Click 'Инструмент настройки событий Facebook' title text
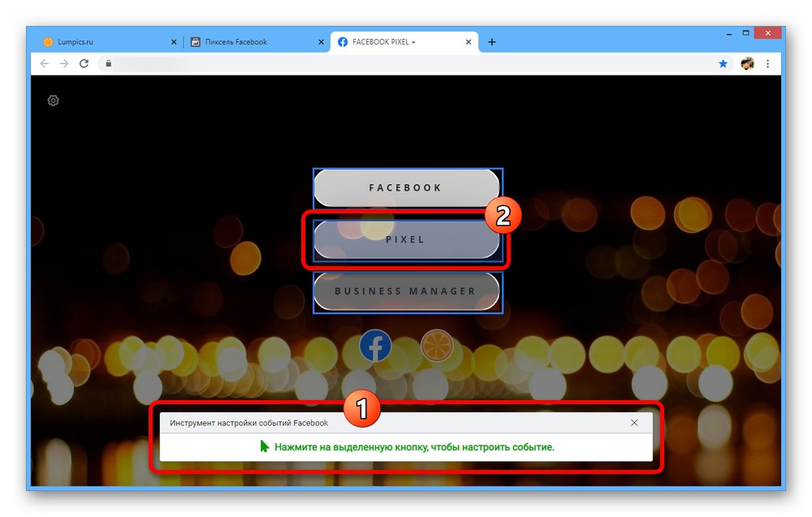Image resolution: width=812 pixels, height=517 pixels. click(248, 423)
